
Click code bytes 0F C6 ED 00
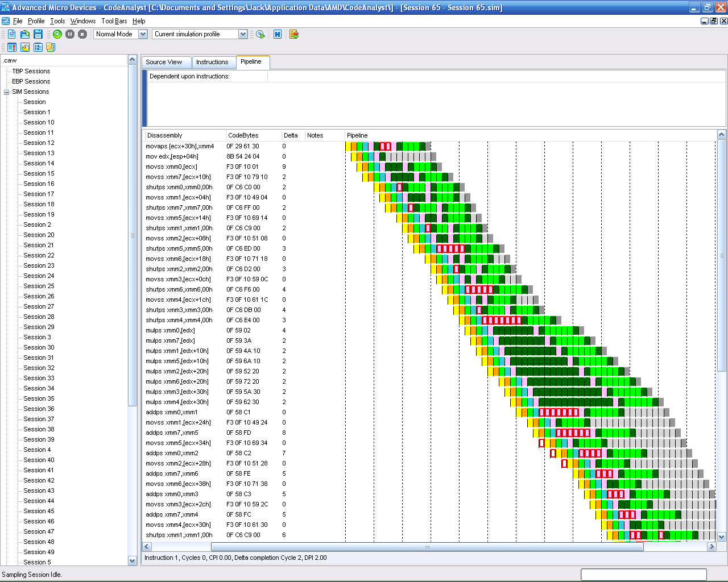pos(243,248)
